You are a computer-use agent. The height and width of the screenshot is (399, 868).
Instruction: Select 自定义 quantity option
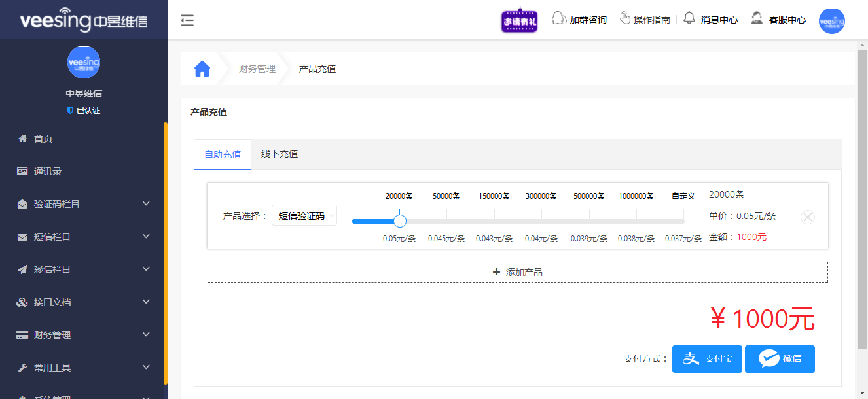(683, 196)
